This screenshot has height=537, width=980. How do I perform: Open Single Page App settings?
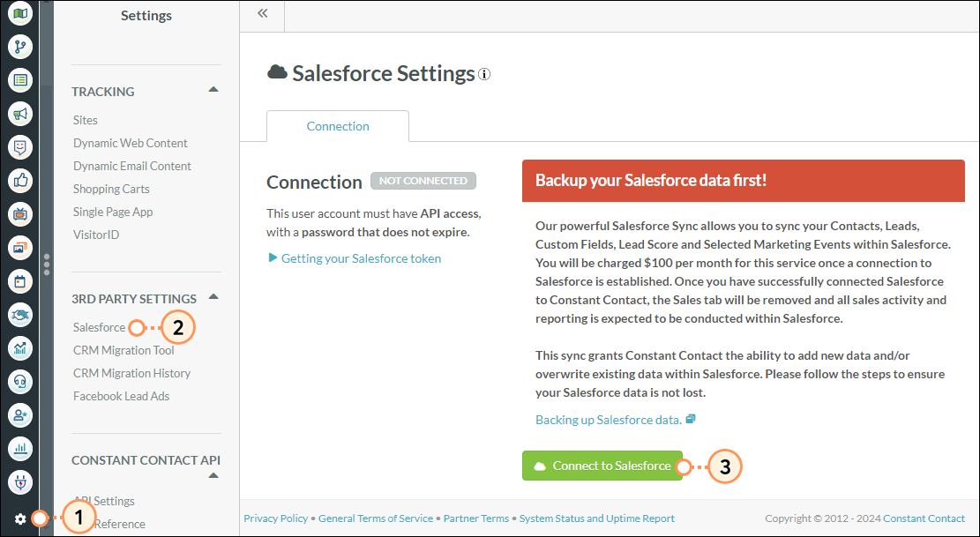(113, 212)
